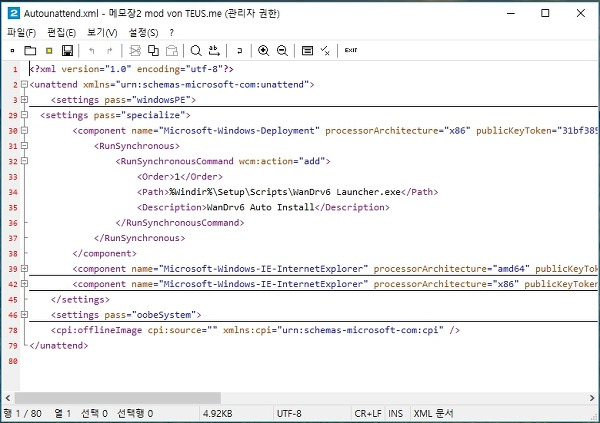600x423 pixels.
Task: Copy selection using the copy icon
Action: [x=153, y=50]
